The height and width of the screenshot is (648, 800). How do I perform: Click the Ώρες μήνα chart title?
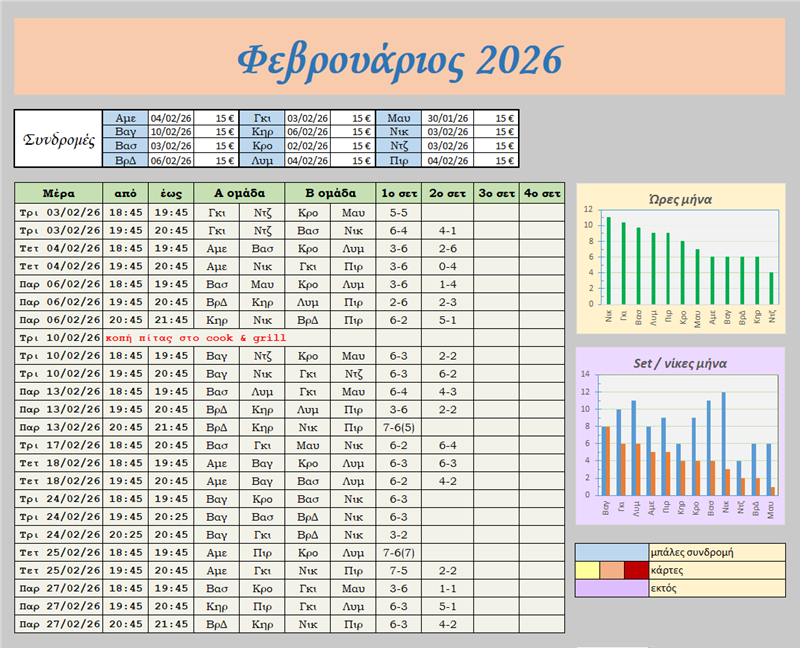(679, 199)
